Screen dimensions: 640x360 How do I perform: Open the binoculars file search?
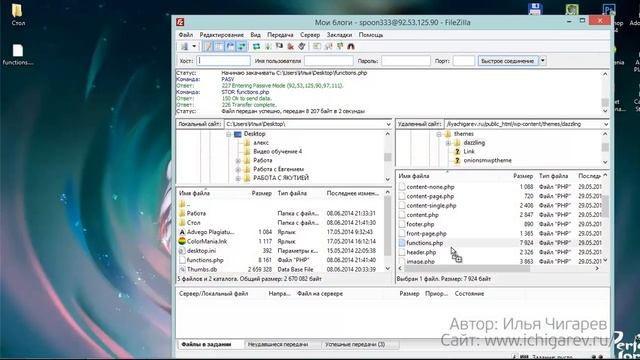pyautogui.click(x=351, y=47)
